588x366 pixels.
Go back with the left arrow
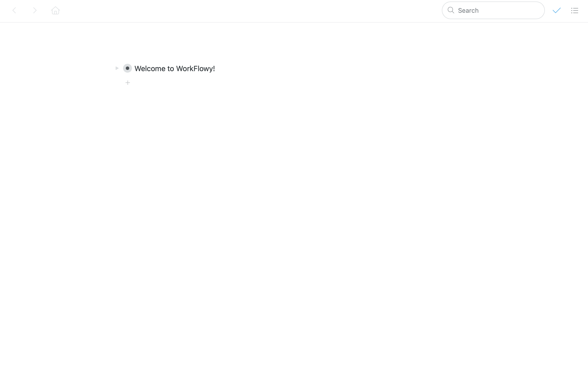click(14, 10)
